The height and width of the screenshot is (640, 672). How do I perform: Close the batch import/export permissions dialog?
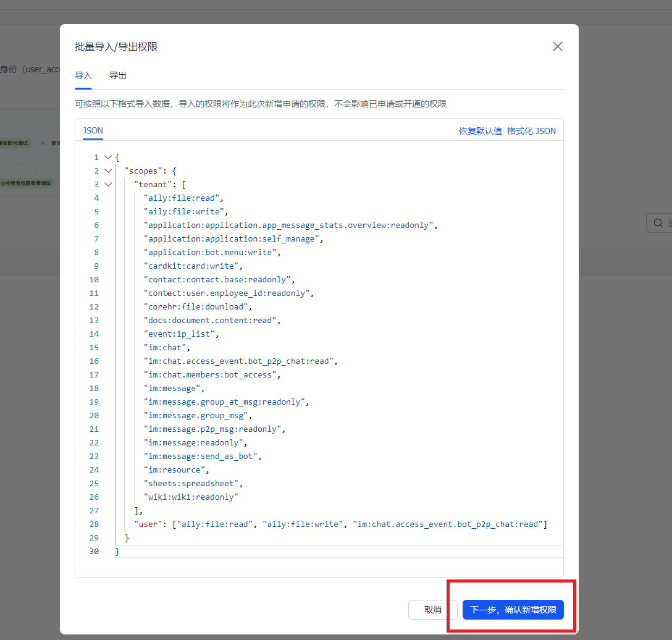click(557, 46)
